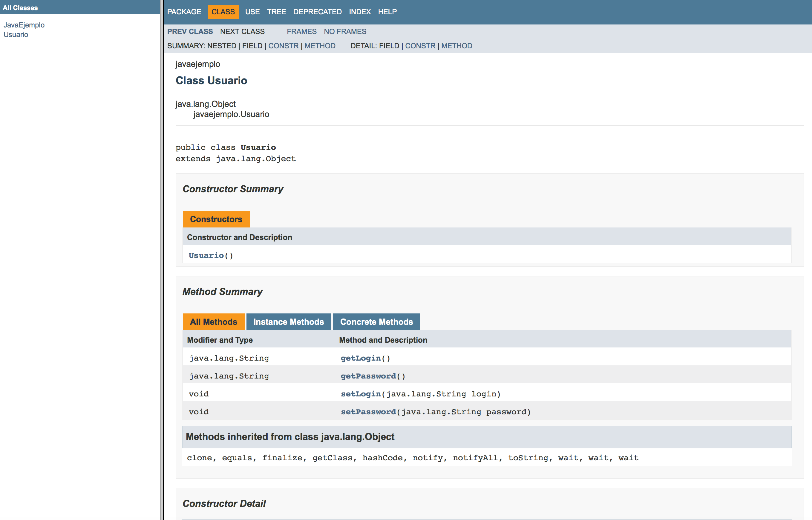This screenshot has height=520, width=812.
Task: Open Usuario in the All Classes sidebar
Action: coord(16,34)
